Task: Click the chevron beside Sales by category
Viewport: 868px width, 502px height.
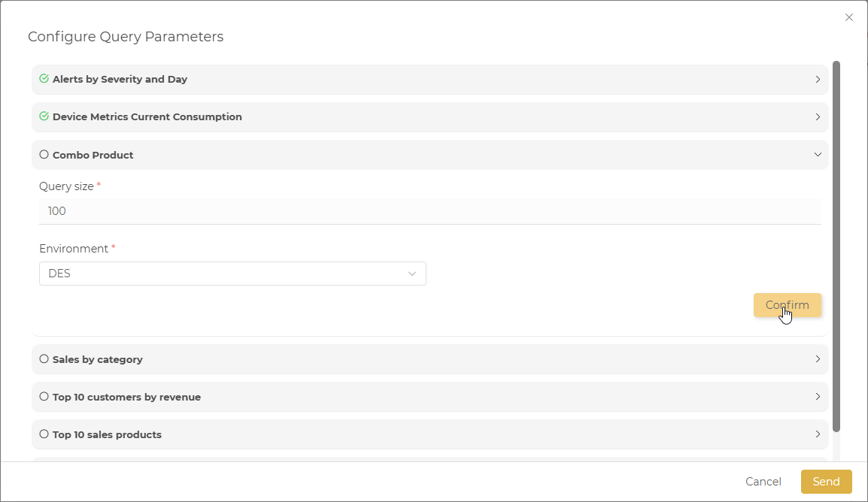Action: [x=818, y=359]
